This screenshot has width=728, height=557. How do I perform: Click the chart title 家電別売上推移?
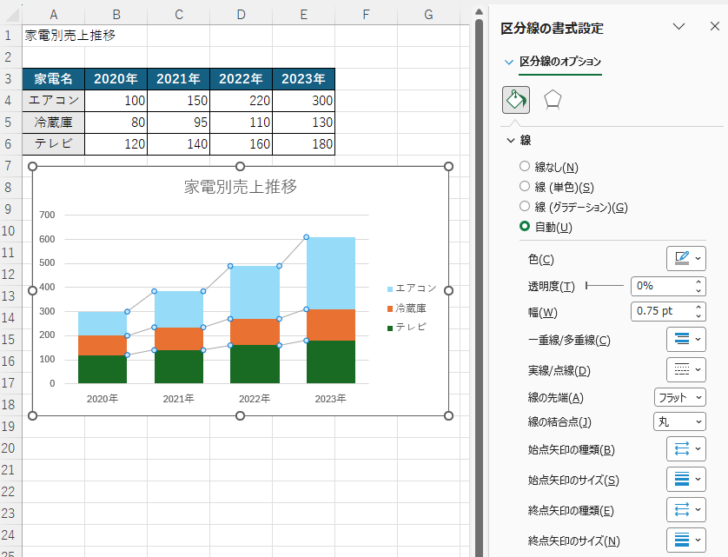pos(240,187)
